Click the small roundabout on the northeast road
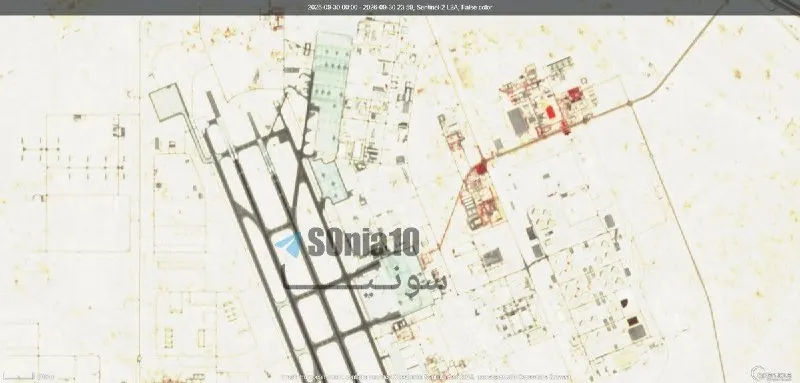800x383 pixels. click(630, 103)
